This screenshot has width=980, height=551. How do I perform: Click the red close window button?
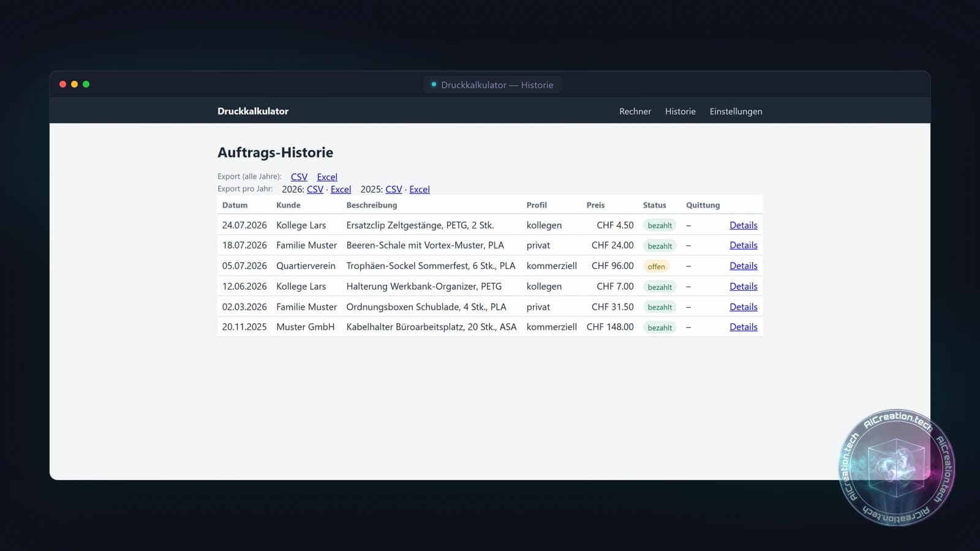62,84
